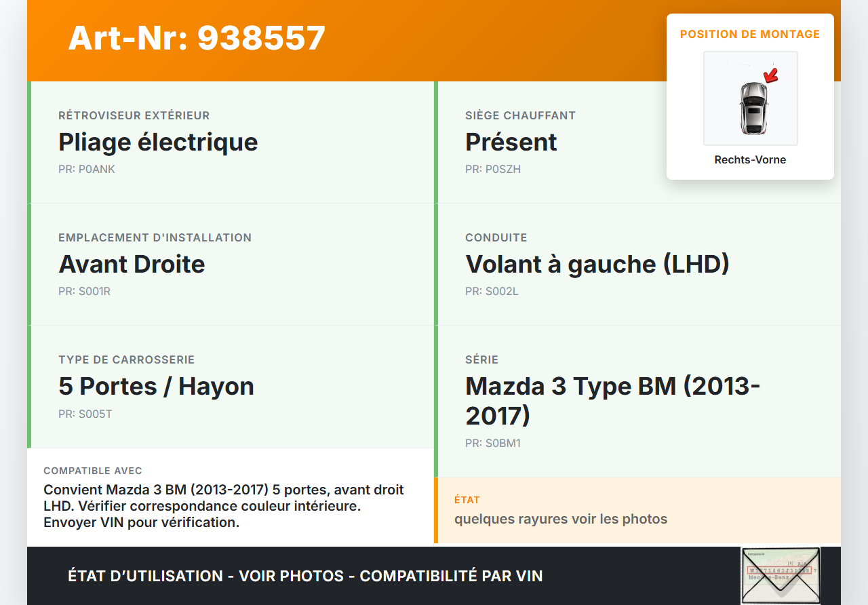
Task: Click the PR: S0BM1 code
Action: point(493,444)
